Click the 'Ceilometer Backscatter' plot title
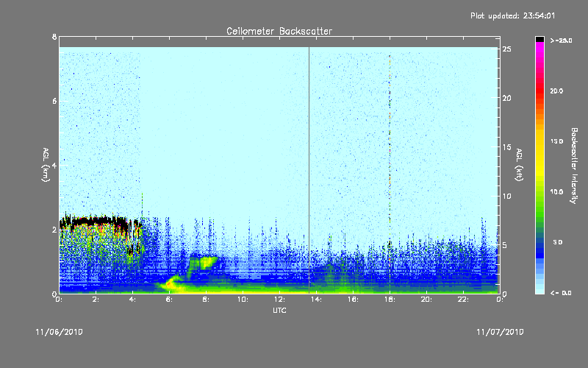Viewport: 588px width, 368px height. click(x=279, y=31)
